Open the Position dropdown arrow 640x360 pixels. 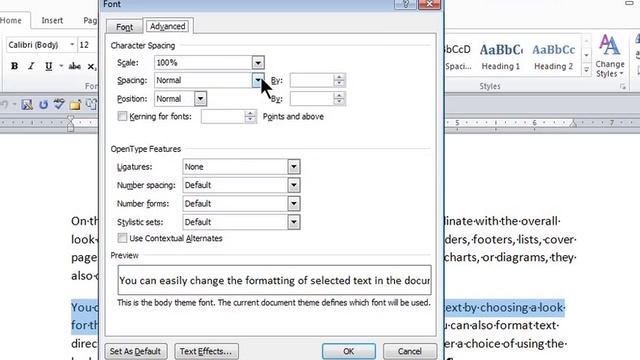(200, 99)
